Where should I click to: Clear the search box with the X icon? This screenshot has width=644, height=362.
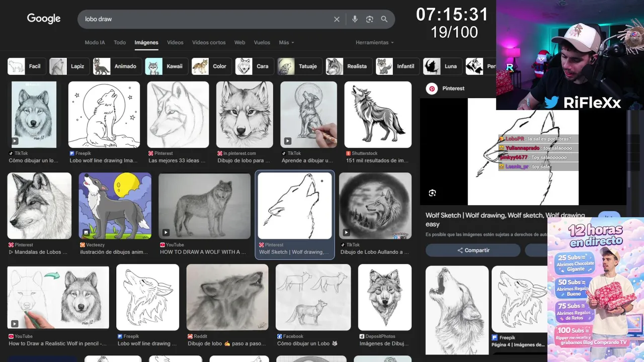click(337, 19)
